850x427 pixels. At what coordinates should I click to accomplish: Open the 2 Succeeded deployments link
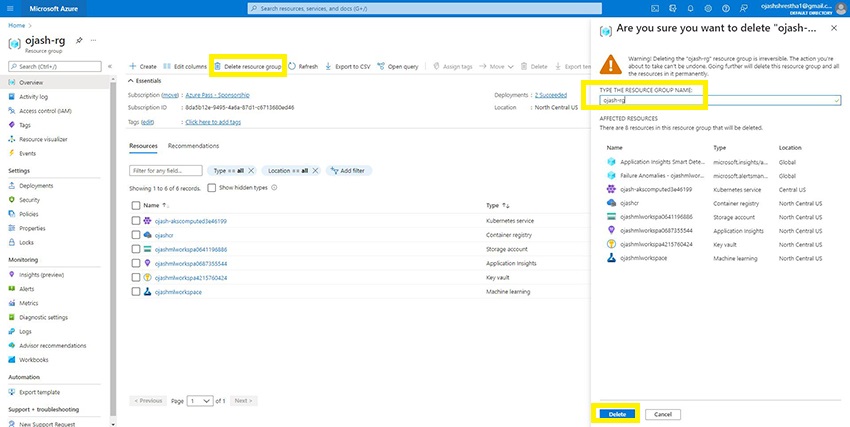pyautogui.click(x=551, y=95)
